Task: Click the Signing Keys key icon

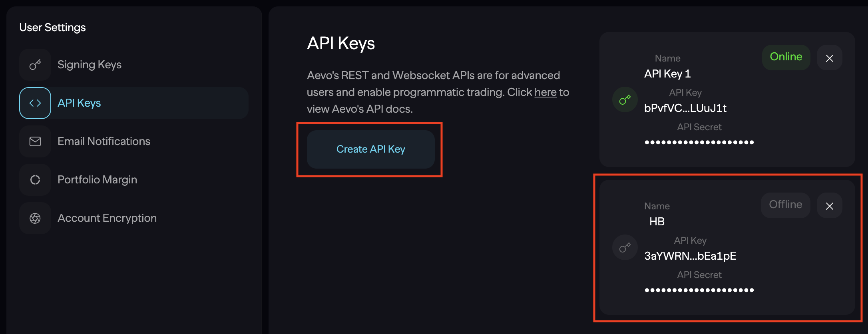Action: pyautogui.click(x=35, y=65)
